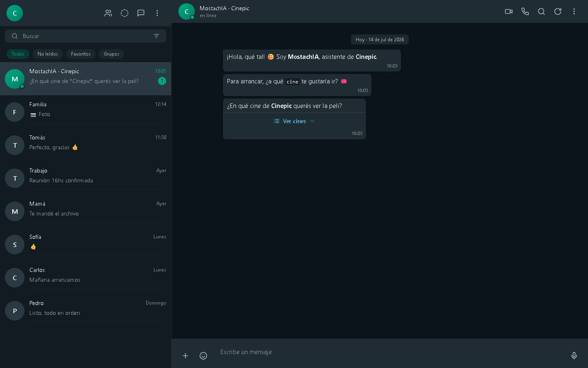This screenshot has width=588, height=368.
Task: Select the Favoritos filter tab
Action: 81,54
